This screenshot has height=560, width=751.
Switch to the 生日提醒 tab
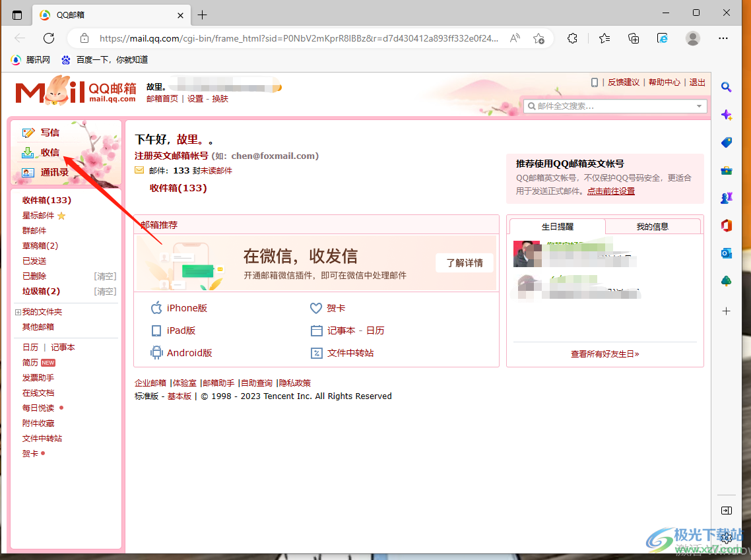tap(558, 227)
